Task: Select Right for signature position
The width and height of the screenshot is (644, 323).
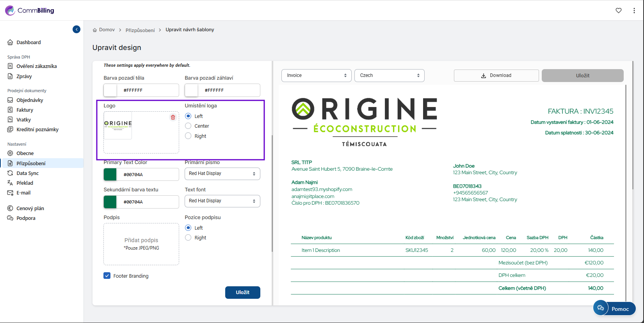Action: coord(188,237)
